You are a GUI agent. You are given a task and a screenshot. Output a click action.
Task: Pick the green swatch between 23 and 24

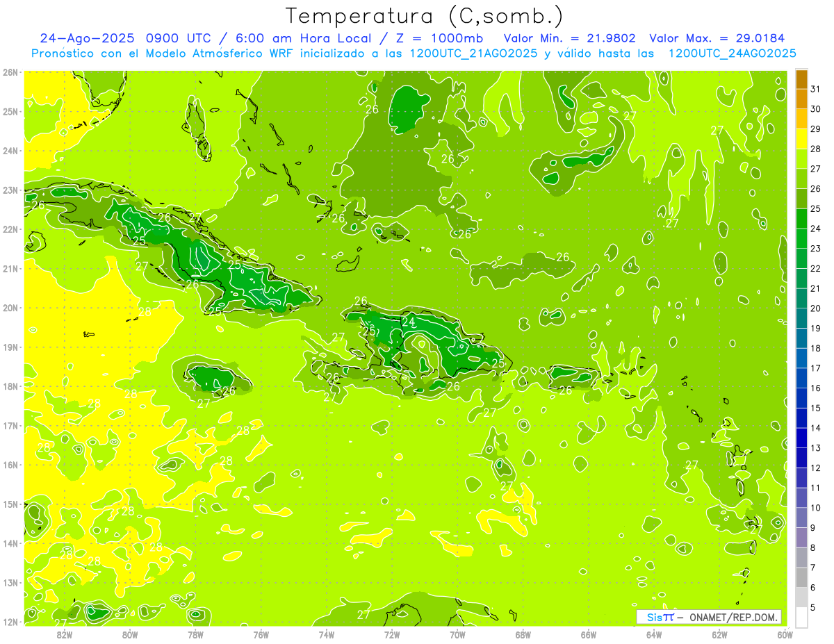pos(801,238)
